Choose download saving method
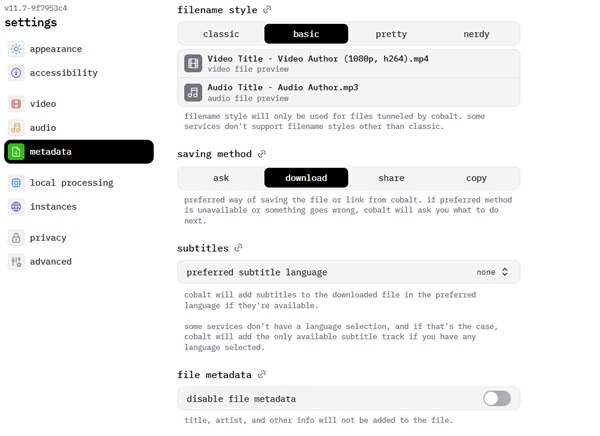Image resolution: width=600 pixels, height=436 pixels. coord(306,178)
